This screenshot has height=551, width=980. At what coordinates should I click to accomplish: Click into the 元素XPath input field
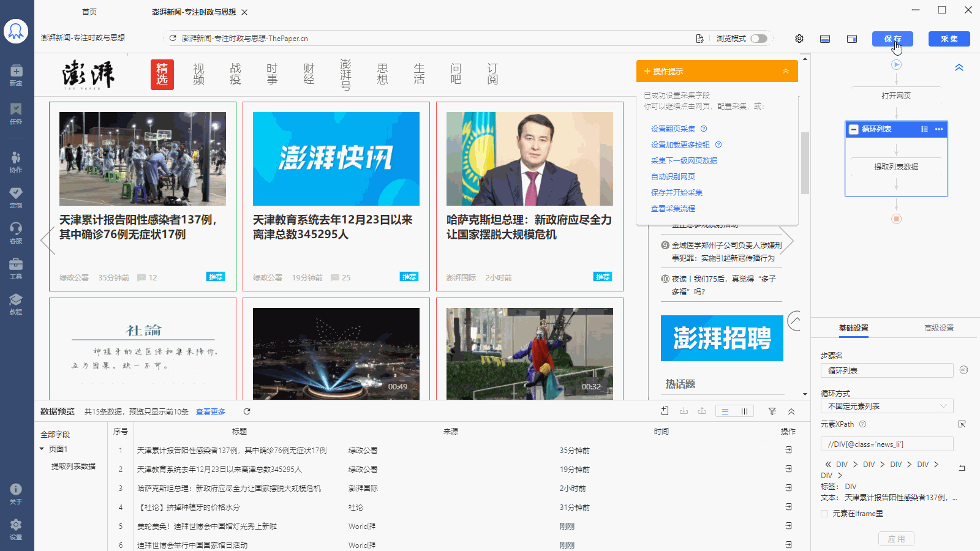[887, 444]
